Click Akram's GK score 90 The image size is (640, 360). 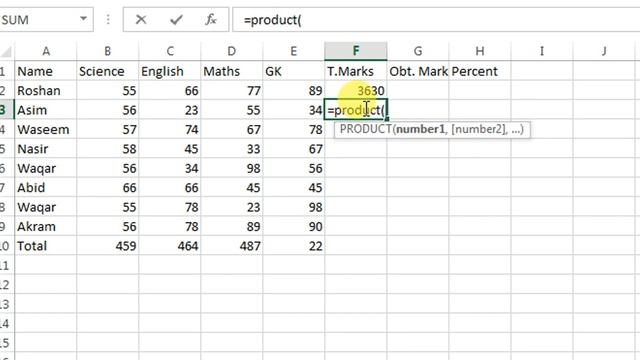click(x=294, y=227)
